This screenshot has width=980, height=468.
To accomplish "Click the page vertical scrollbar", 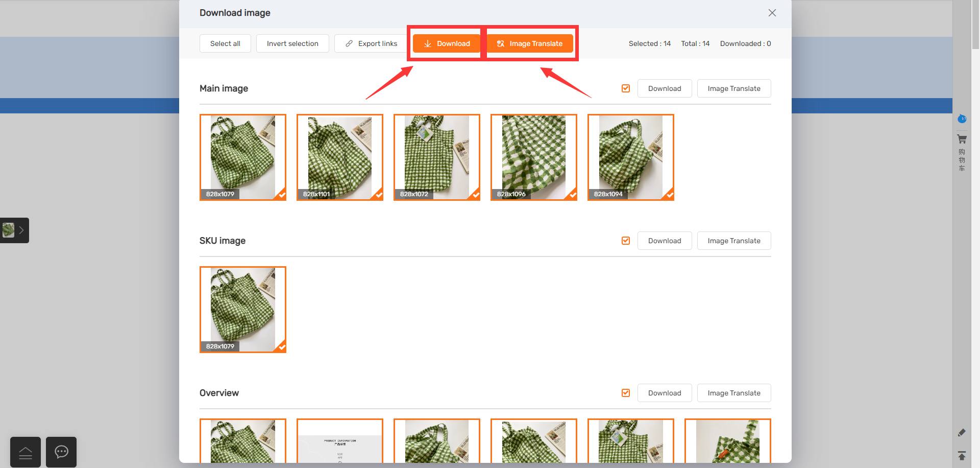I will pos(975,25).
